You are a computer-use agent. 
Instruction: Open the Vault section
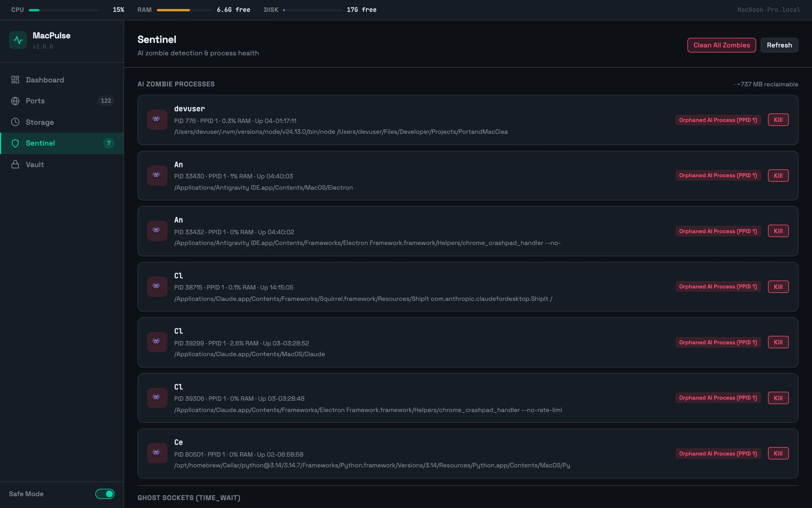(62, 164)
